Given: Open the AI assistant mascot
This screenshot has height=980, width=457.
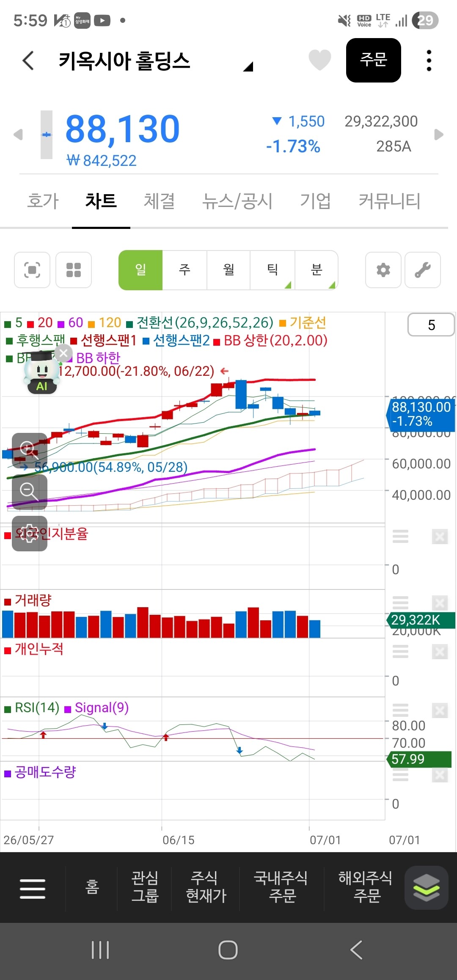Looking at the screenshot, I should 41,373.
